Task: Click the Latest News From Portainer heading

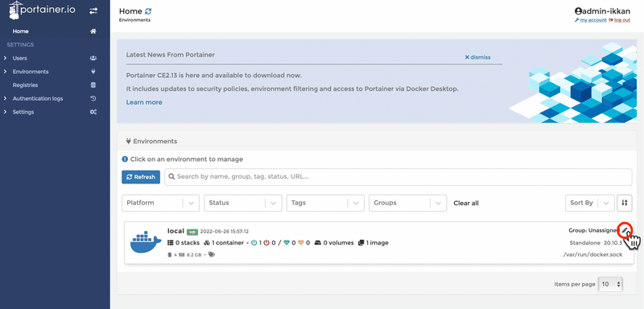Action: click(x=170, y=55)
